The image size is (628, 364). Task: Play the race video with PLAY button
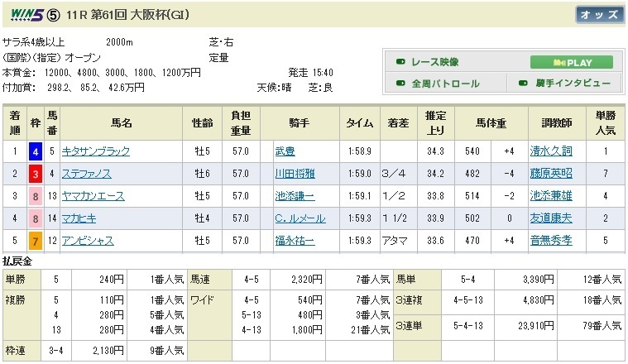(572, 63)
